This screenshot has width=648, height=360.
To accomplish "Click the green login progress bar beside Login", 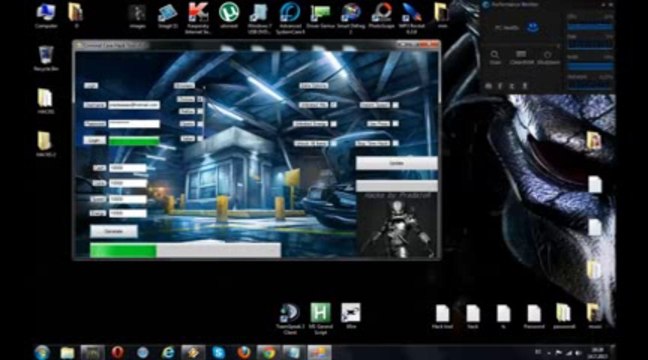I will pos(133,141).
